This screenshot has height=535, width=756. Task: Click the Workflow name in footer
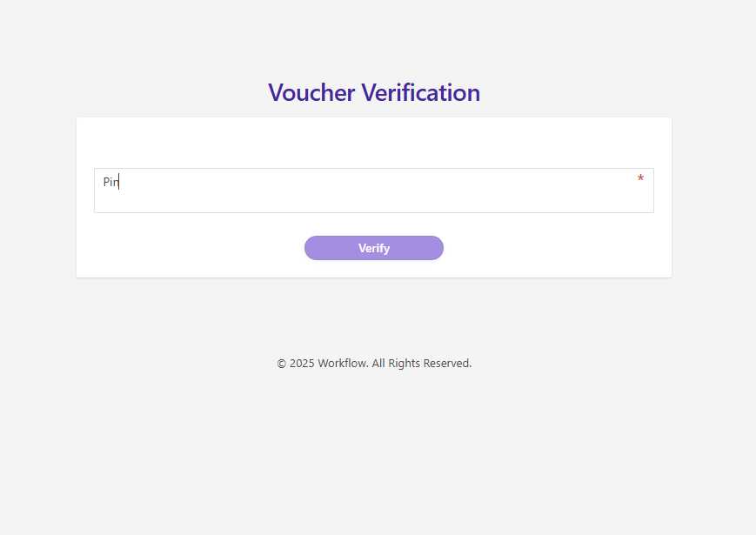(342, 364)
